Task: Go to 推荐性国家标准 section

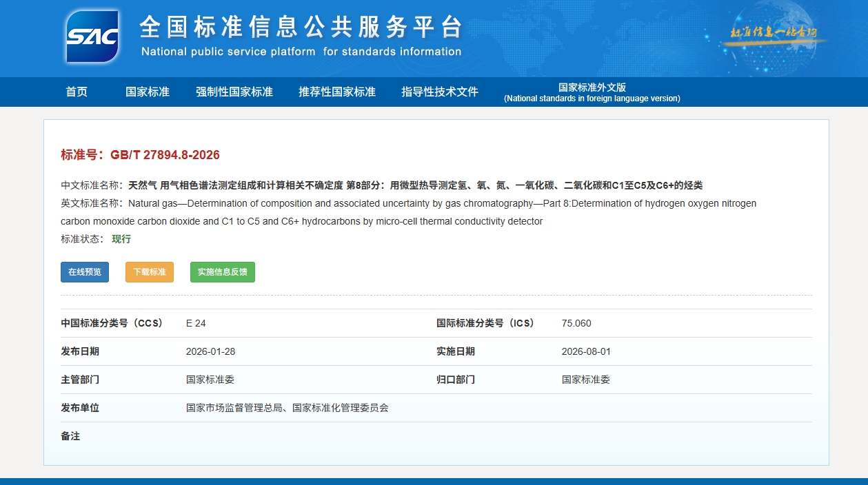Action: point(337,92)
